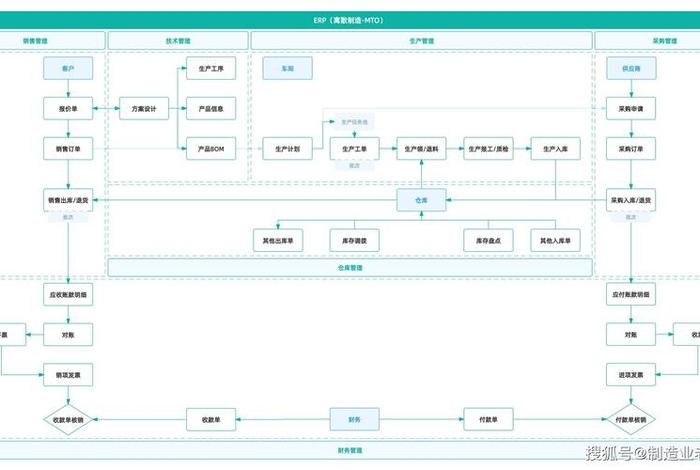The width and height of the screenshot is (700, 470).
Task: Click the 客户 customer node
Action: [68, 69]
